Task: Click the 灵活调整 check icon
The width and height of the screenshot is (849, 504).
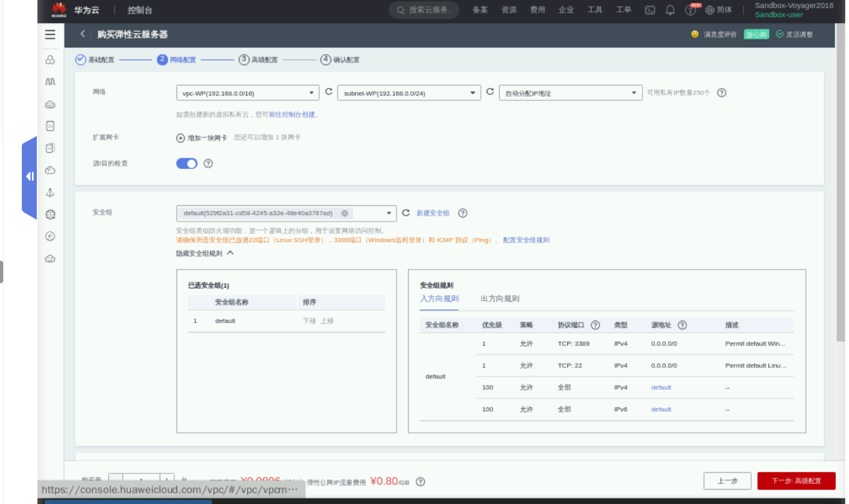Action: click(780, 34)
